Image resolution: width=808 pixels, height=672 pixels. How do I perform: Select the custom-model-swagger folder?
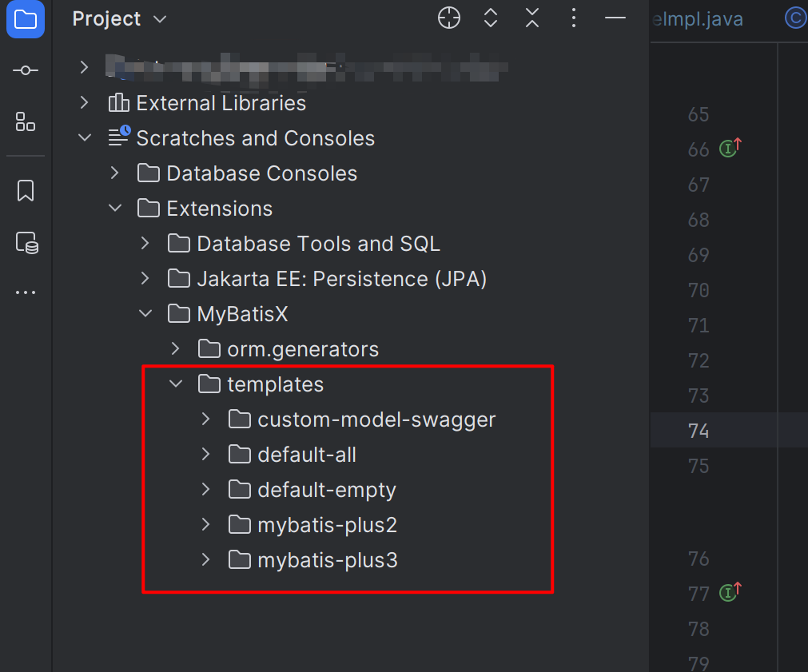pos(376,420)
